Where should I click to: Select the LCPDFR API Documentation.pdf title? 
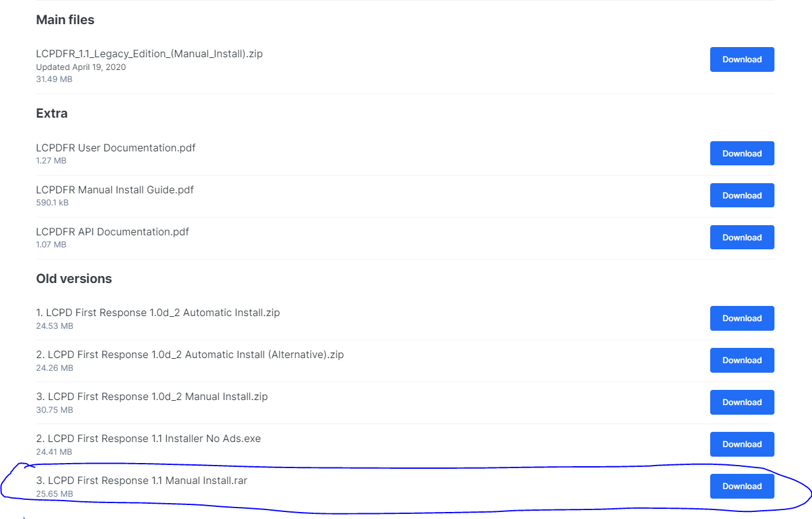click(113, 232)
